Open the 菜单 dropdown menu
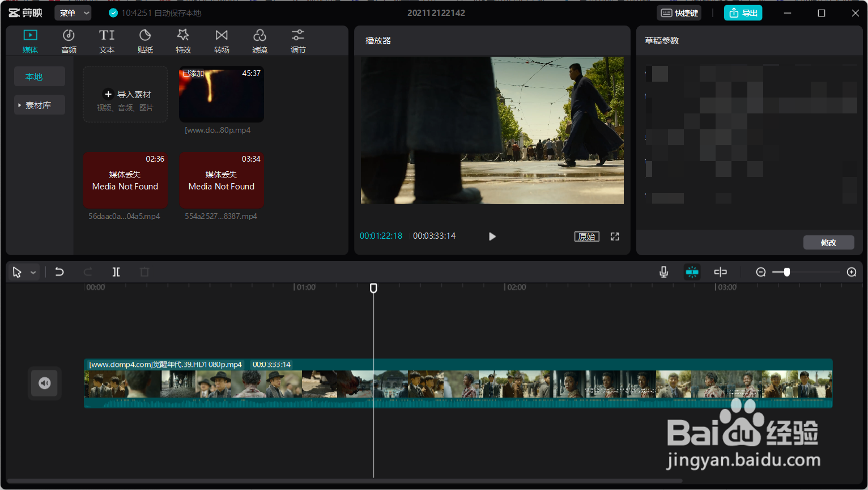 point(73,13)
